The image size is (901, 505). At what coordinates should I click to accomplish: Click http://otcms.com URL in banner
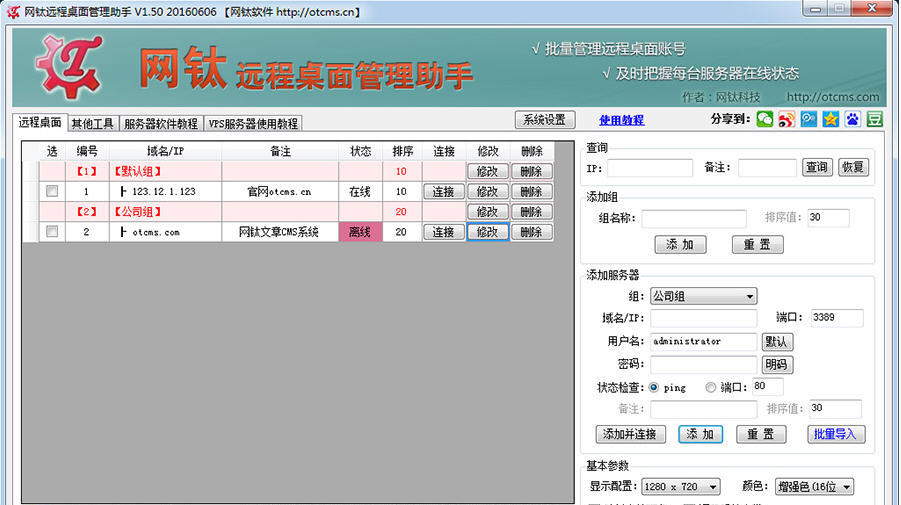(833, 97)
